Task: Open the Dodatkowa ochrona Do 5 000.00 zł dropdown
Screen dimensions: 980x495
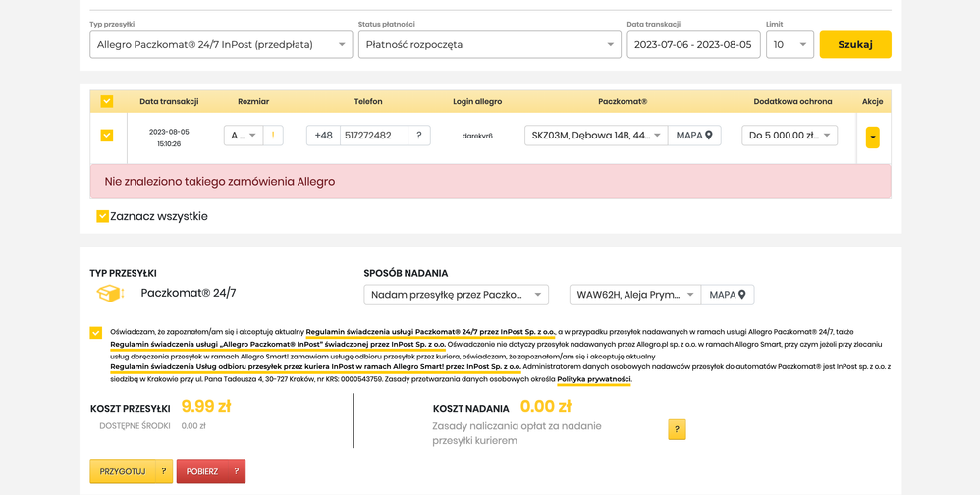Action: tap(789, 135)
